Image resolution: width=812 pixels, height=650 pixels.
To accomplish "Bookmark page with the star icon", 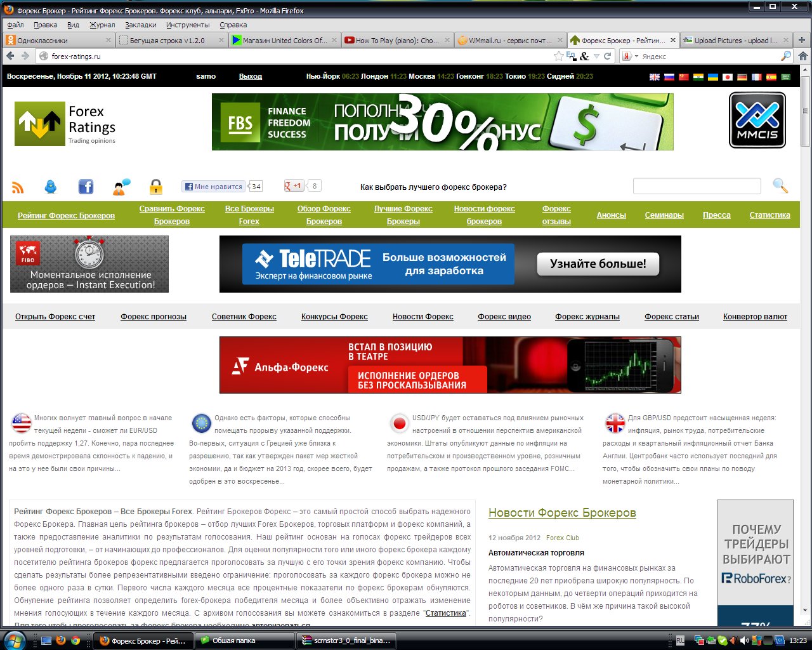I will click(558, 56).
